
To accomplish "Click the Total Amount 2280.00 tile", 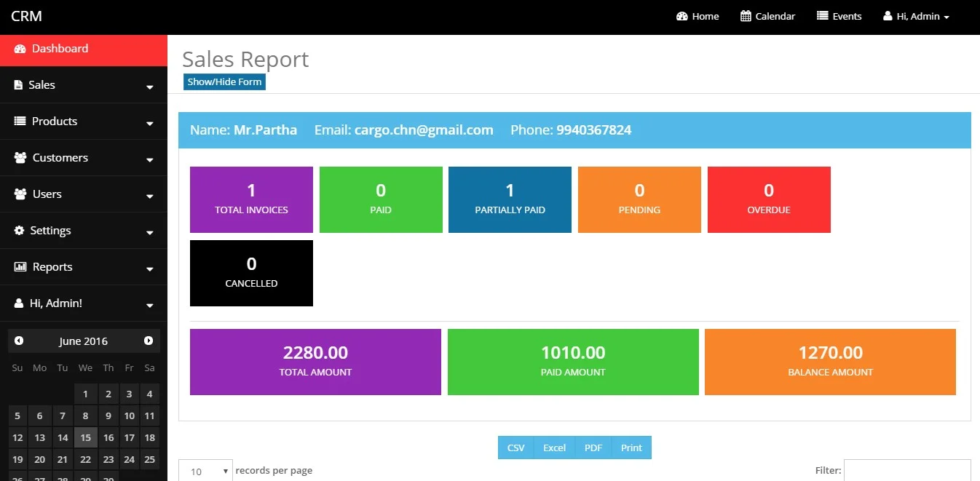I will pos(315,362).
